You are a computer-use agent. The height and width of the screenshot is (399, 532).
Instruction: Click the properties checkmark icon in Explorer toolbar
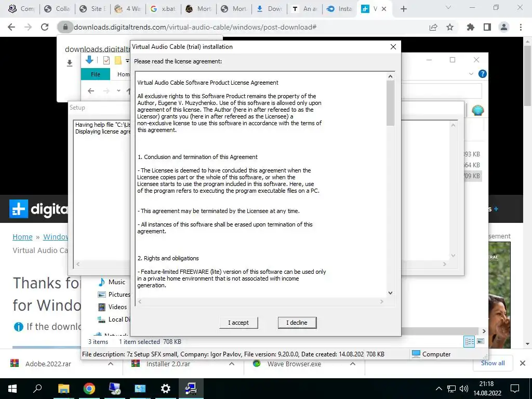coord(106,60)
